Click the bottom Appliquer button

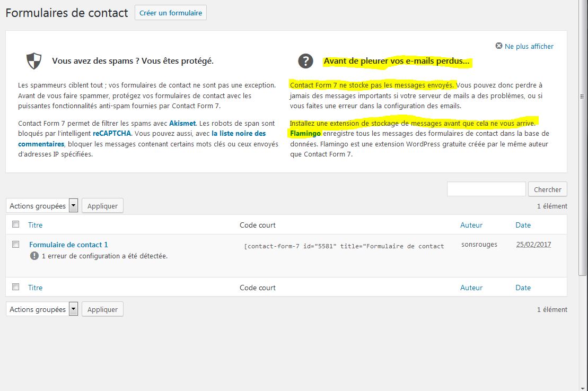click(x=102, y=309)
